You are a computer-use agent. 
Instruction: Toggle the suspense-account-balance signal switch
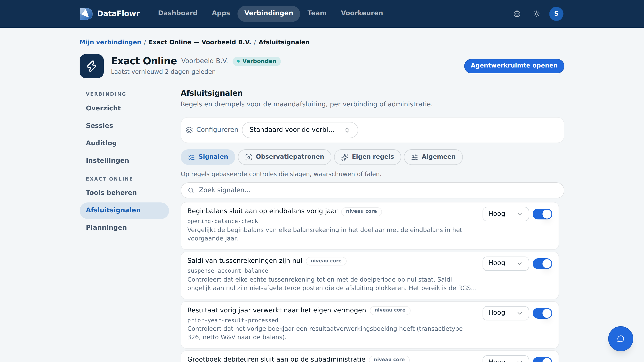tap(542, 264)
